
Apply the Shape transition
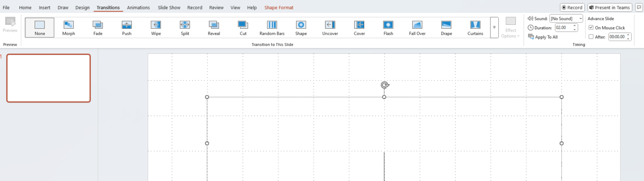pos(301,28)
